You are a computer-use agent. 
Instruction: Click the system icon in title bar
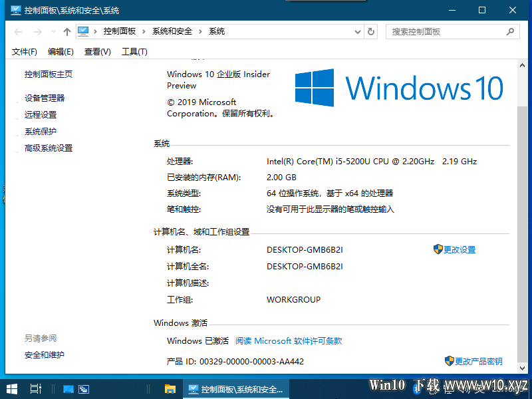pos(15,11)
